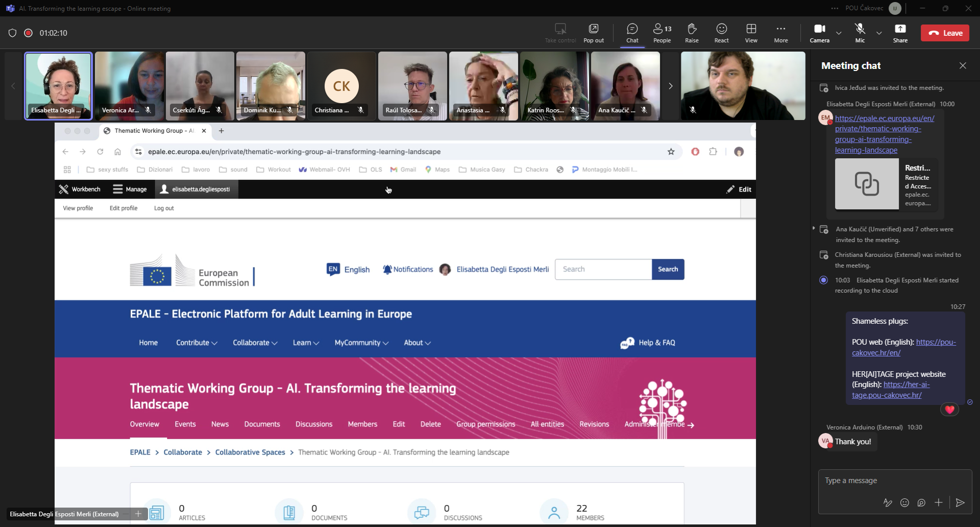This screenshot has width=980, height=527.
Task: Open emoji picker in message box
Action: coord(904,502)
